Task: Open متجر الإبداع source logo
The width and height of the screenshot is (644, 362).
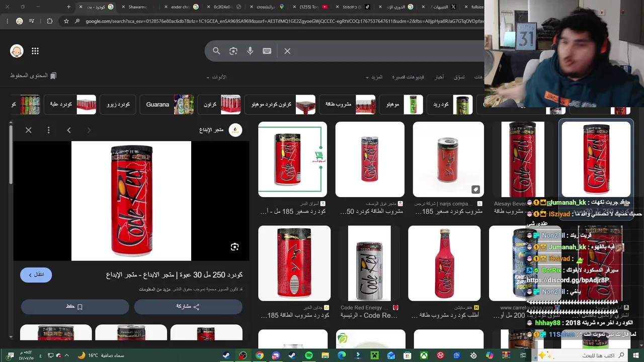Action: 235,130
